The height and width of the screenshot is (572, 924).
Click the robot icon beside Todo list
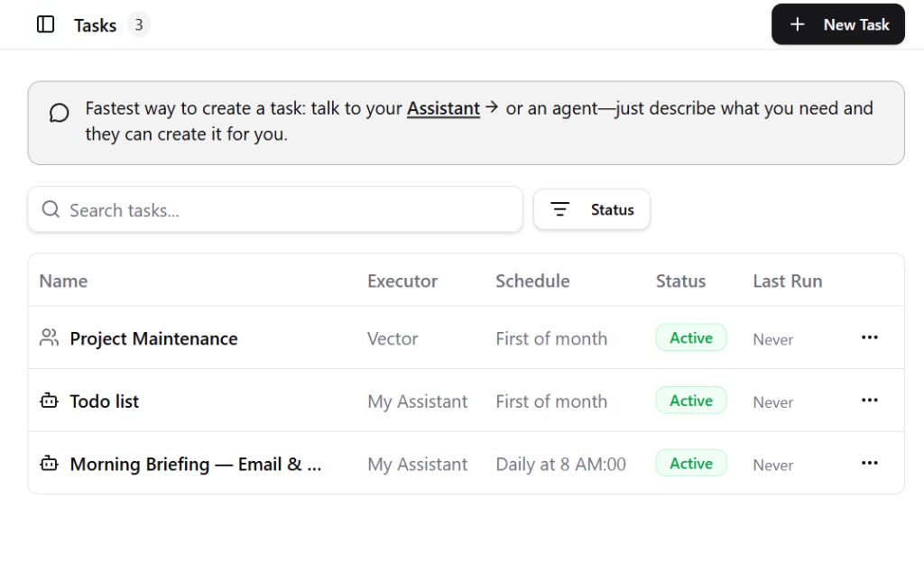(x=49, y=401)
